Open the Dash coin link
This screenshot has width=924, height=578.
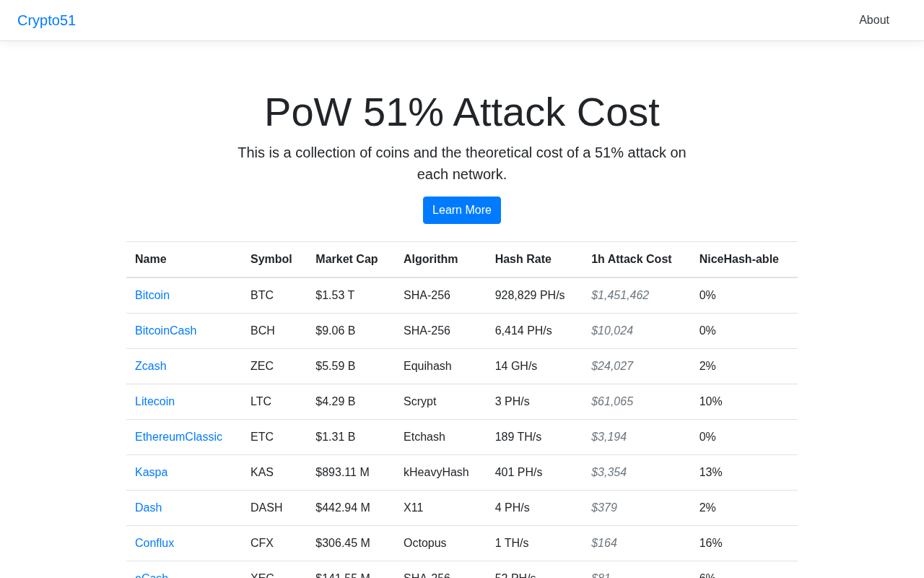pos(148,508)
